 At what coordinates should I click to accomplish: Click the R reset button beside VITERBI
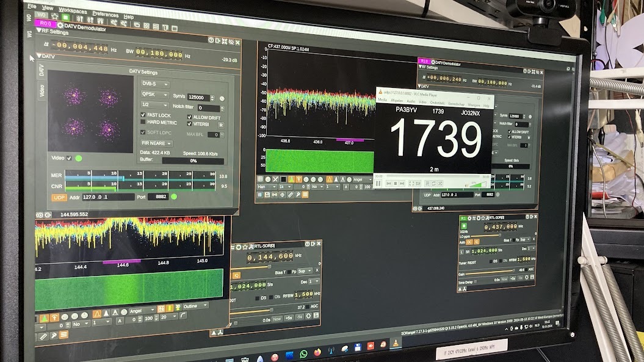221,125
